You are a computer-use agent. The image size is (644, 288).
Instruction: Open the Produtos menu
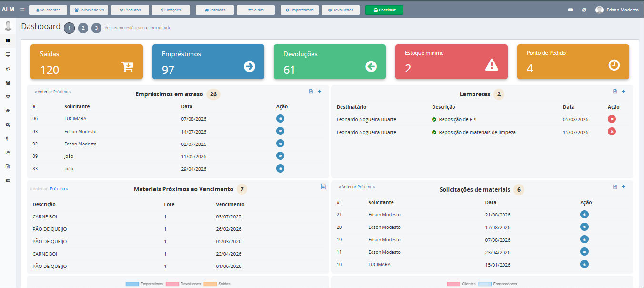click(130, 10)
